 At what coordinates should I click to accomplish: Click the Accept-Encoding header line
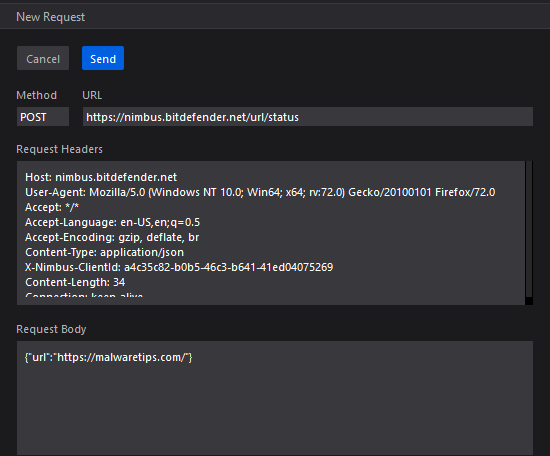tap(112, 237)
